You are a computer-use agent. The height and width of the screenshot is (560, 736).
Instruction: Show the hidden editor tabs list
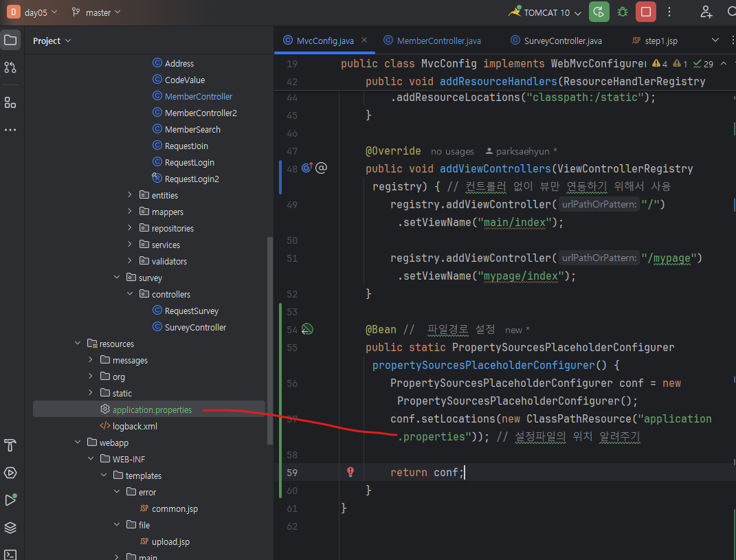[715, 41]
